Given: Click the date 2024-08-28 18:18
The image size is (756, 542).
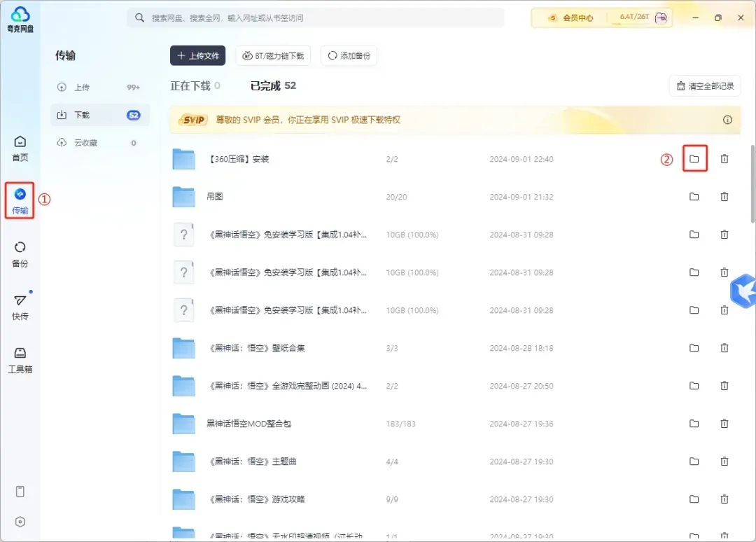Looking at the screenshot, I should (521, 348).
